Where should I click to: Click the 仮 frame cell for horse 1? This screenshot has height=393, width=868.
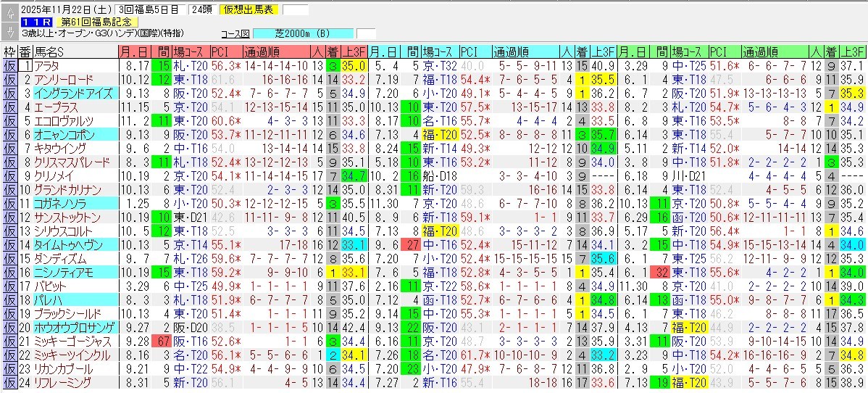click(9, 66)
